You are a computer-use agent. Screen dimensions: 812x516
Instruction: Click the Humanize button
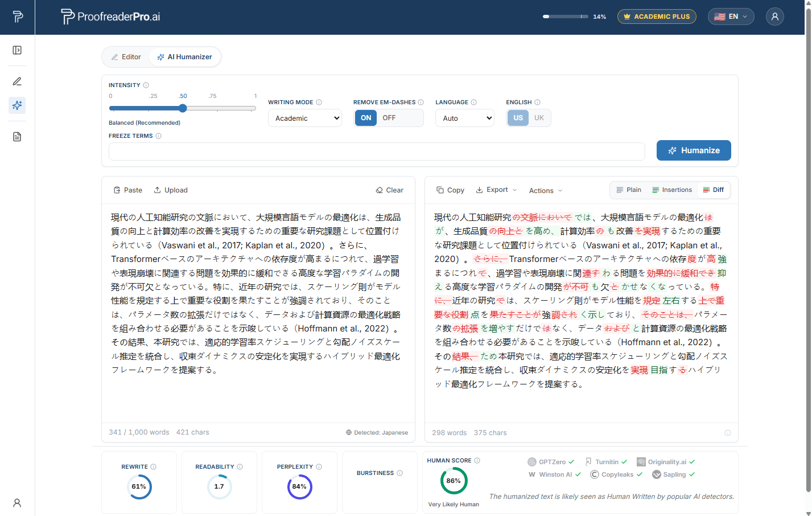point(694,150)
